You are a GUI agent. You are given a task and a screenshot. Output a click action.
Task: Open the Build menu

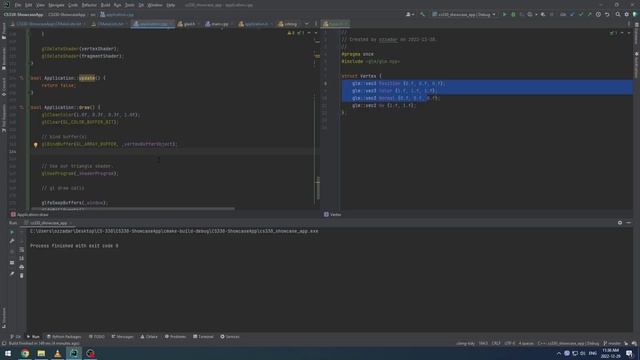coord(105,5)
